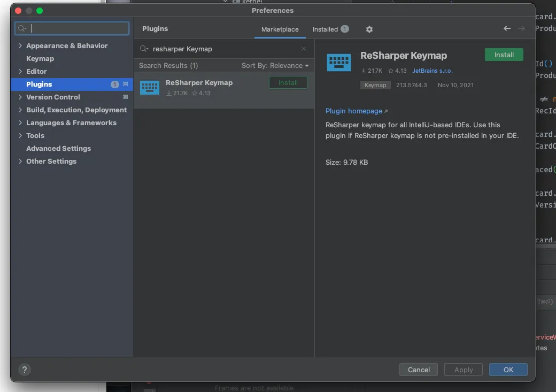The width and height of the screenshot is (556, 392).
Task: Open plugin settings gear icon
Action: [x=369, y=29]
